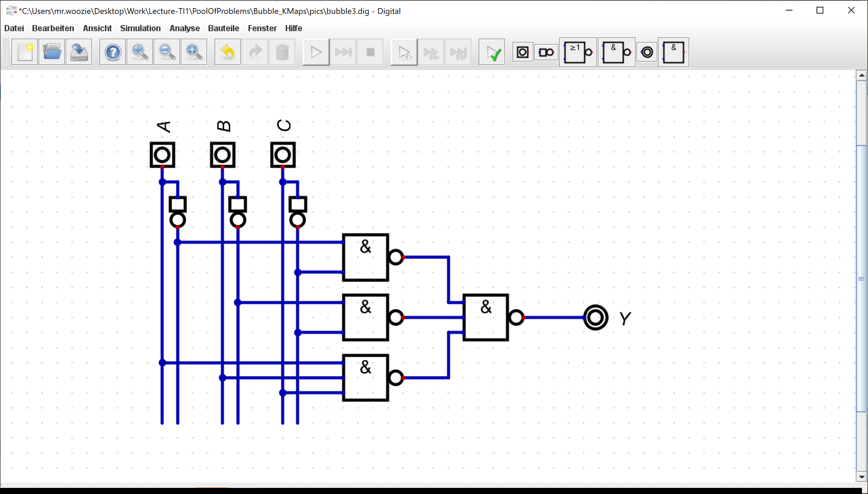868x494 pixels.
Task: Open a circuit file from folder
Action: coord(52,52)
